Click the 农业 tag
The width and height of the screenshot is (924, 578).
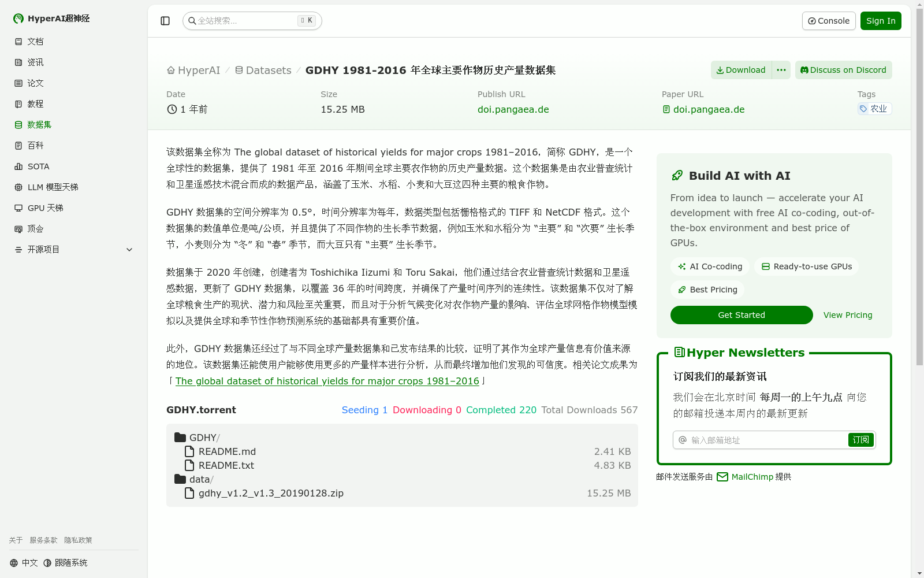pyautogui.click(x=874, y=109)
